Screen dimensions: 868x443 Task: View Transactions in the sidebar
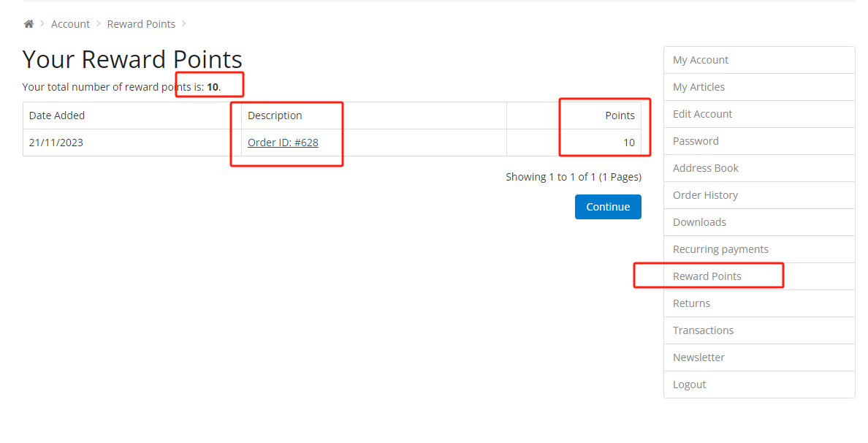759,330
